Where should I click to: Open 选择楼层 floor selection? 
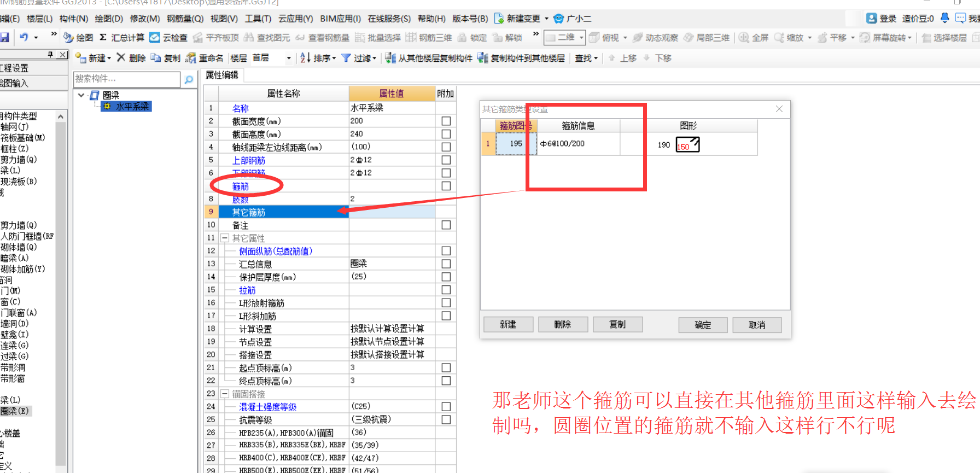point(944,37)
